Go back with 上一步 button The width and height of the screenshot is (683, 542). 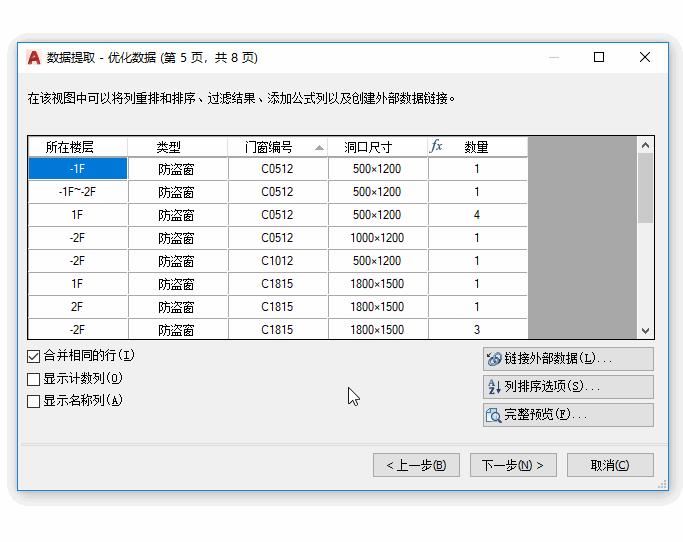416,465
